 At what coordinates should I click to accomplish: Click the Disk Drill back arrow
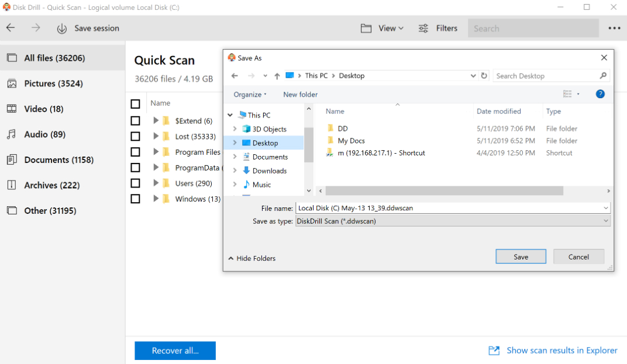11,28
